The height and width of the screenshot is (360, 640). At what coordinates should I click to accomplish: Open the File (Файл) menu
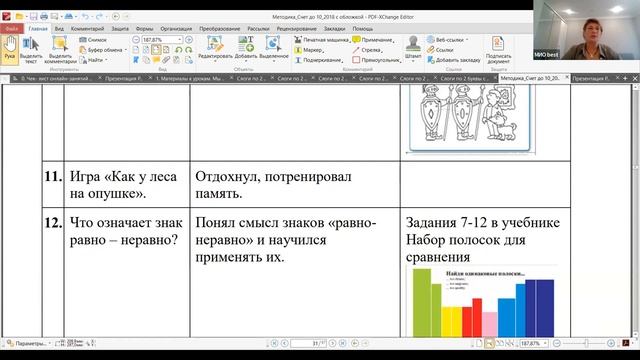(x=11, y=29)
